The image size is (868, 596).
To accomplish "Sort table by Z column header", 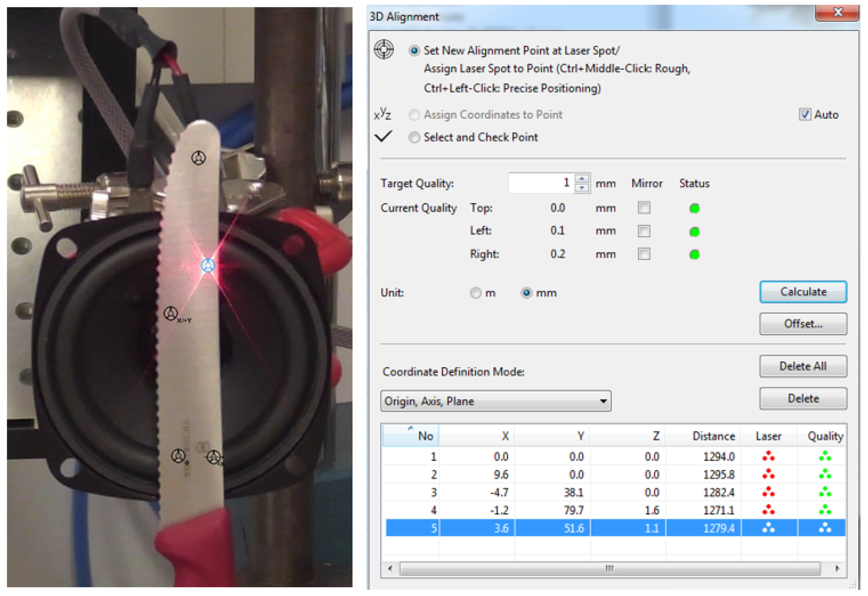I will tap(628, 435).
